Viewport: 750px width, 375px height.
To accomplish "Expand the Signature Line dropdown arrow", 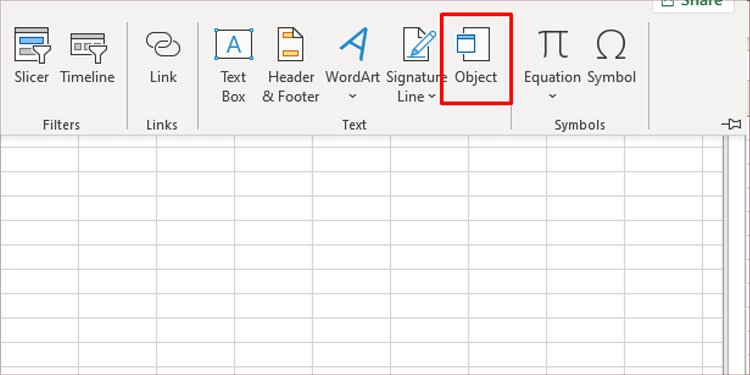I will pyautogui.click(x=431, y=96).
